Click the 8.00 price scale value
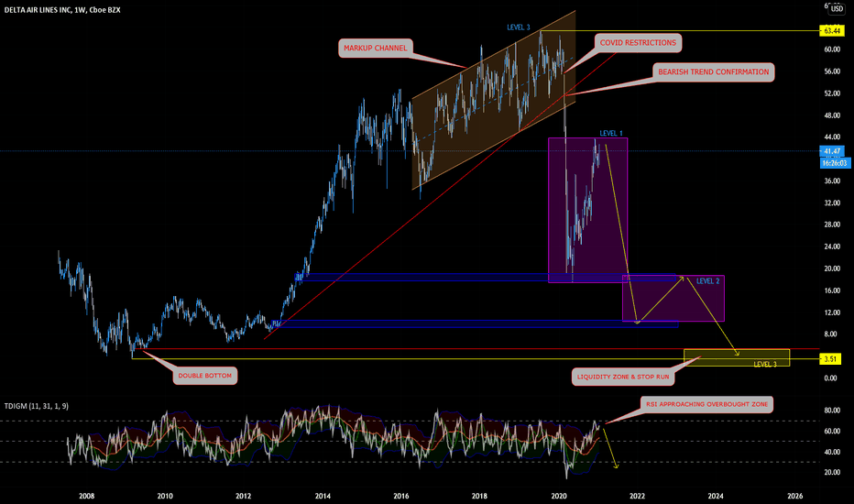 click(x=830, y=334)
